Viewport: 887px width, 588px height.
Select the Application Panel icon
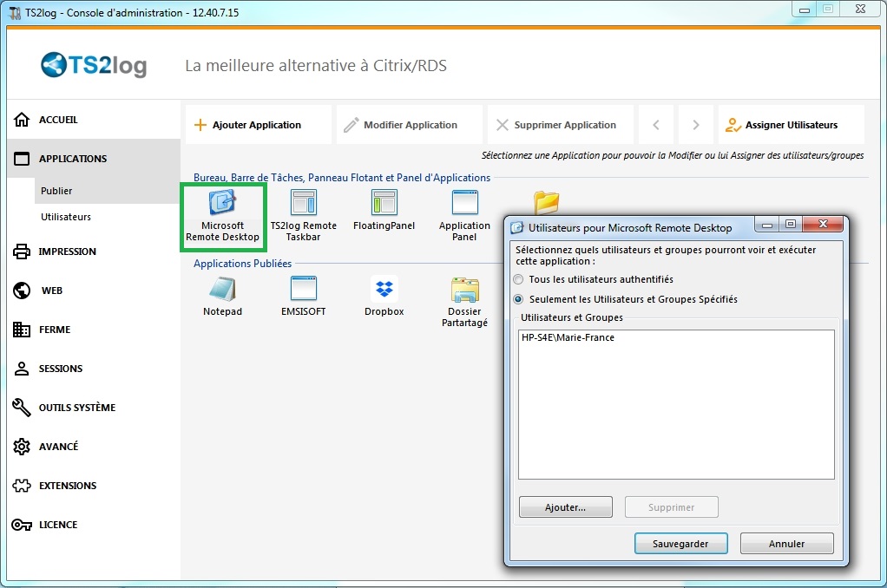464,217
